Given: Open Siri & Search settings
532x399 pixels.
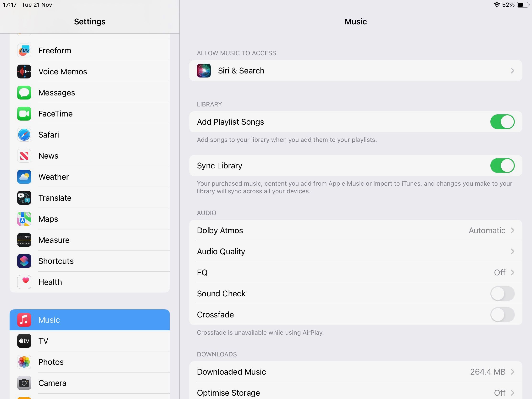Looking at the screenshot, I should pos(356,70).
